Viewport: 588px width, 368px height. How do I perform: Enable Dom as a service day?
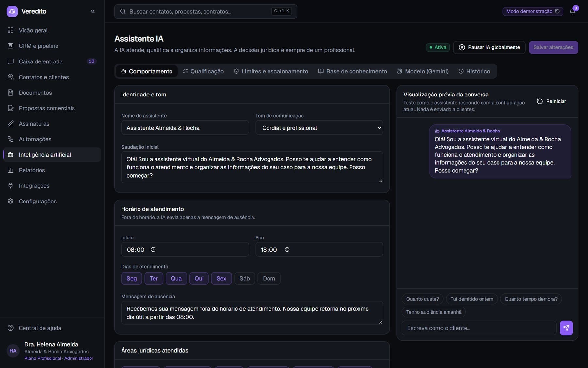[x=269, y=278]
